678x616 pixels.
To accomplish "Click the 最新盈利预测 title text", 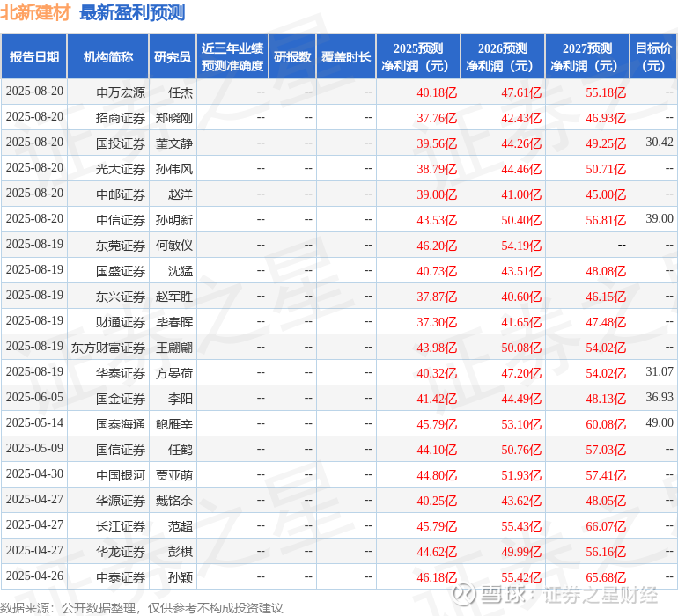I will 132,12.
